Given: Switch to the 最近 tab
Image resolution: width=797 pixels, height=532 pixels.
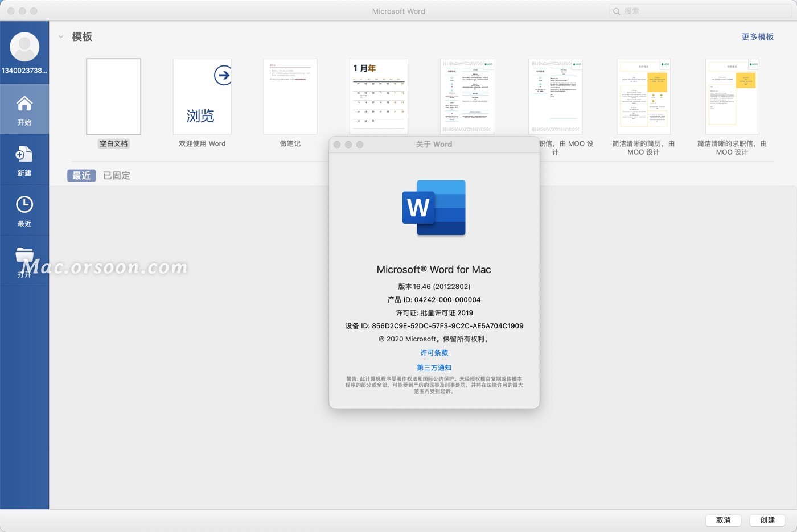Looking at the screenshot, I should pos(81,176).
